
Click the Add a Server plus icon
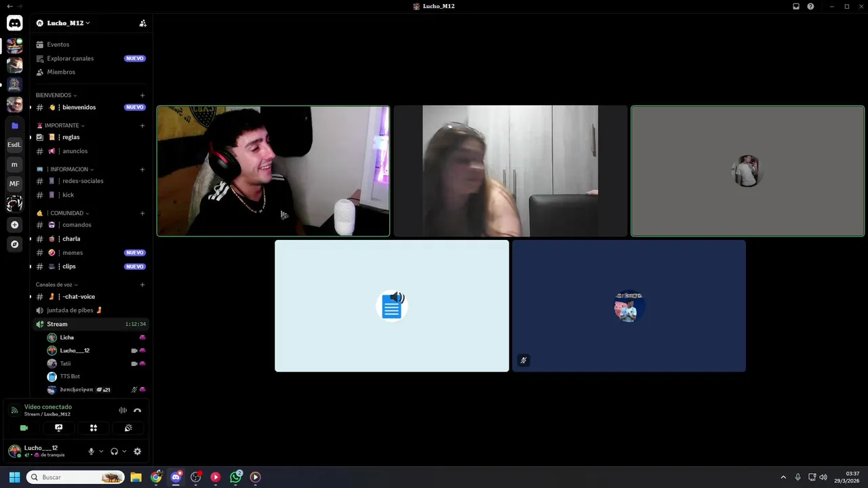(x=14, y=224)
